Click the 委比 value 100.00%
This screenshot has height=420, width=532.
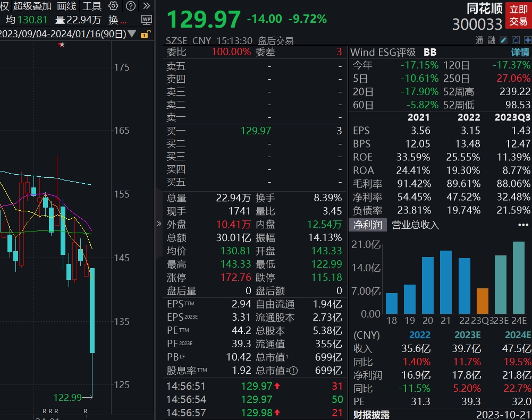pyautogui.click(x=231, y=52)
